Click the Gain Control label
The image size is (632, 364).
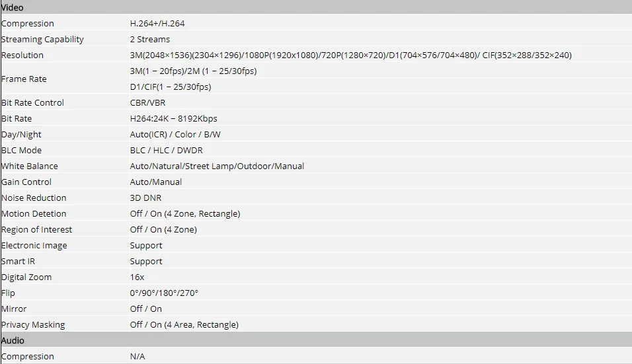(x=26, y=182)
